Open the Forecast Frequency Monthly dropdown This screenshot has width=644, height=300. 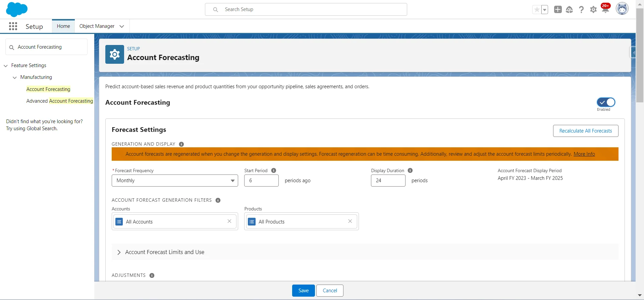[175, 181]
